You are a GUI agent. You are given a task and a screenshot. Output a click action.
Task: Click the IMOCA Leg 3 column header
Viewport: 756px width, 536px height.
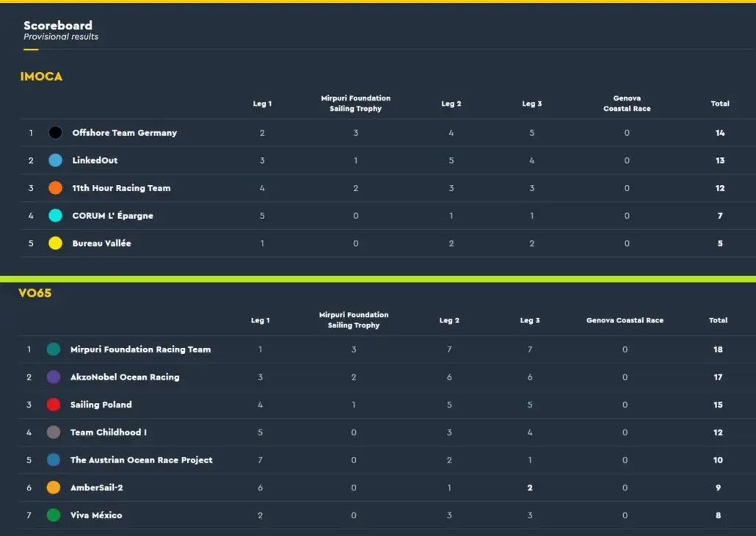point(532,104)
